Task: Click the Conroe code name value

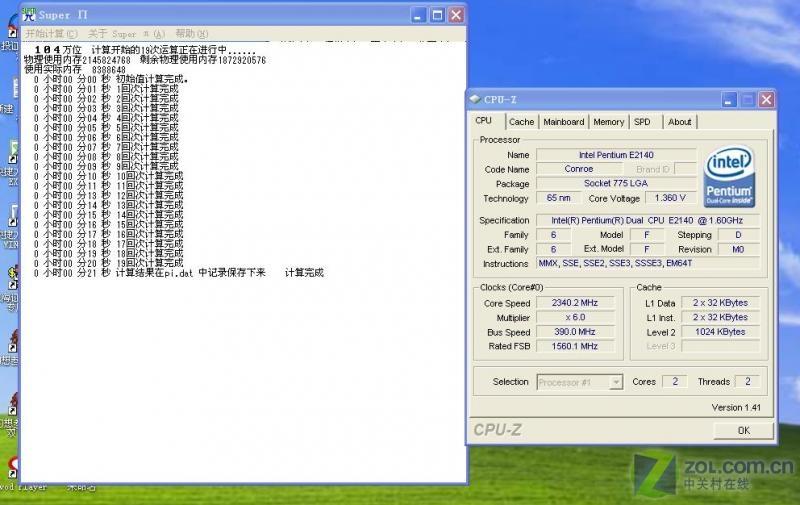Action: pos(579,169)
